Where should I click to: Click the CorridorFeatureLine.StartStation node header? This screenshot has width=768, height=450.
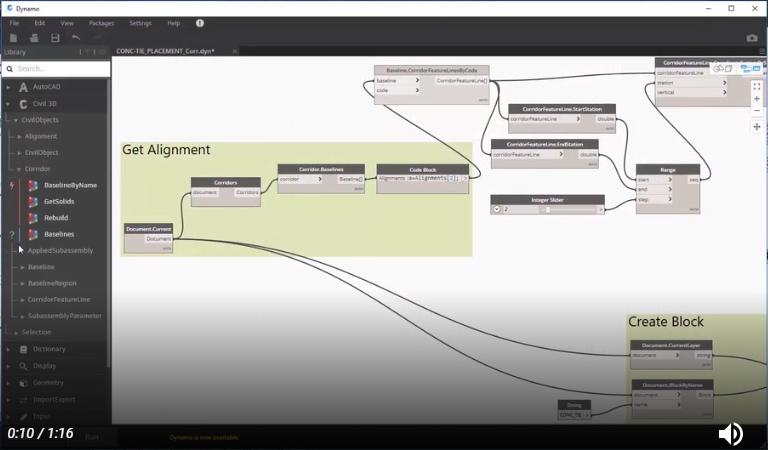pyautogui.click(x=562, y=109)
